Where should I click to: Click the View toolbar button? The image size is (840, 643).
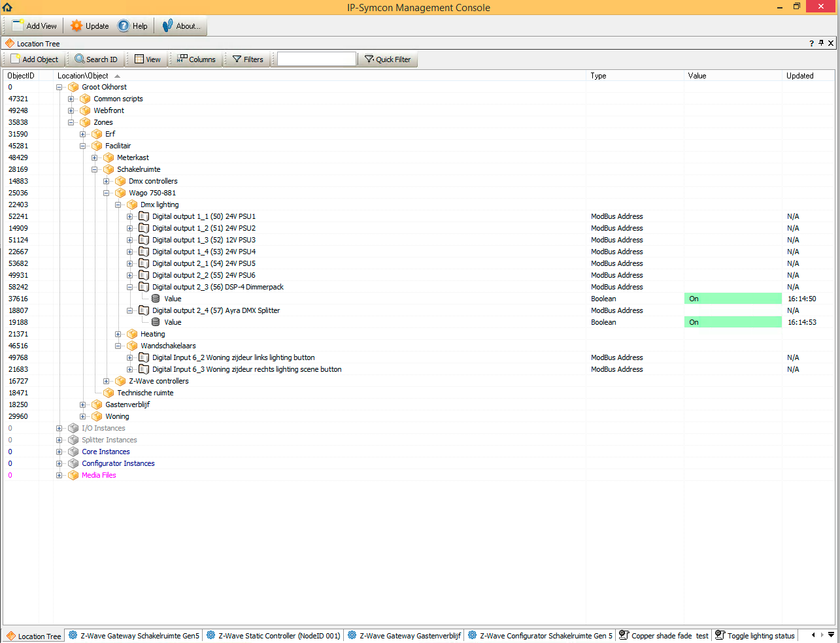[x=148, y=59]
